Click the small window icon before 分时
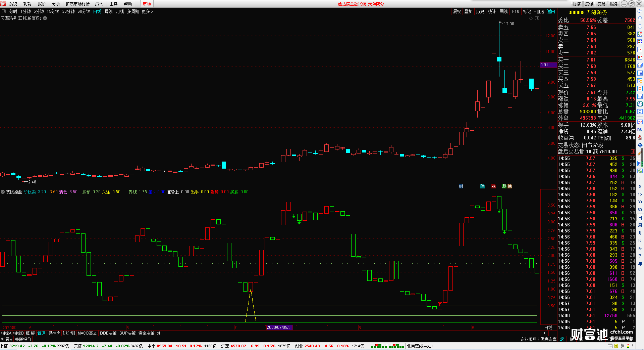Image resolution: width=644 pixels, height=350 pixels. 4,11
